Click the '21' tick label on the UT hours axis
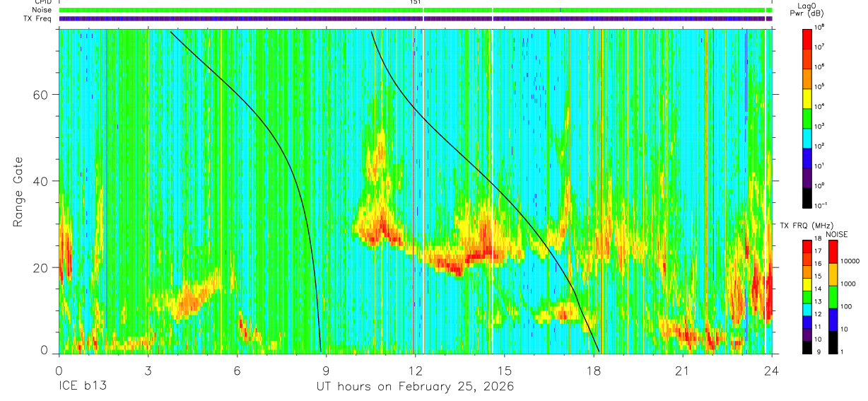868x401 pixels. point(683,370)
